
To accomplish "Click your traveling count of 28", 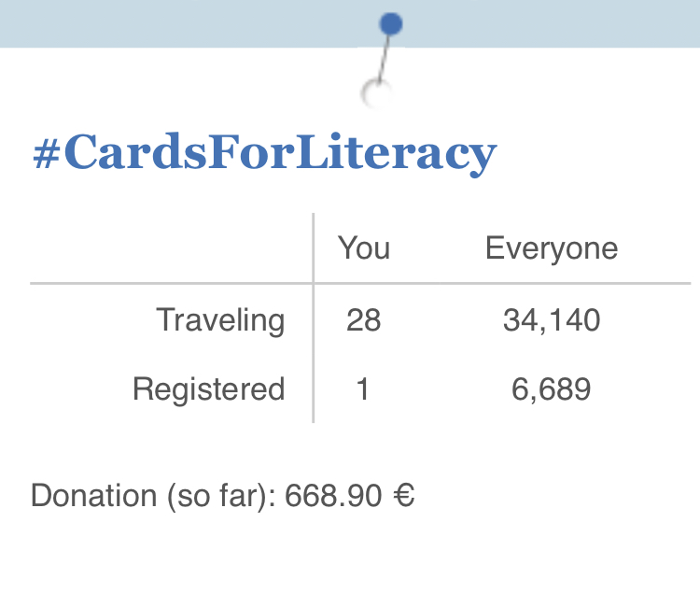I will [x=363, y=320].
